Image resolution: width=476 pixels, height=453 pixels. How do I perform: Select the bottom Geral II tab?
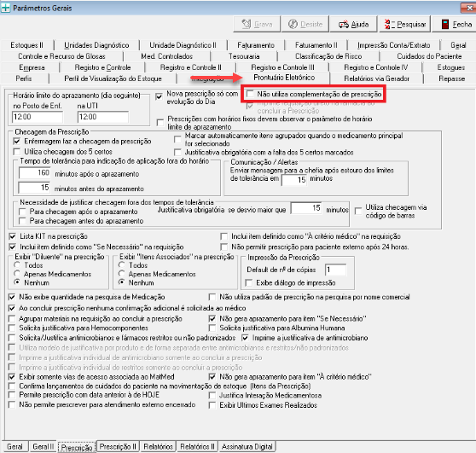[44, 447]
